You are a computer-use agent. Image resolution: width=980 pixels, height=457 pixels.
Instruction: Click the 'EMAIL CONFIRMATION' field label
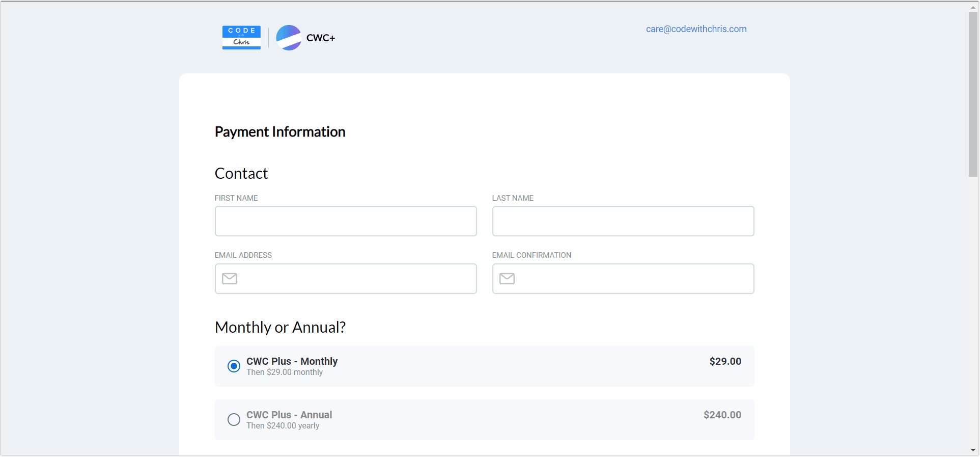click(x=531, y=255)
